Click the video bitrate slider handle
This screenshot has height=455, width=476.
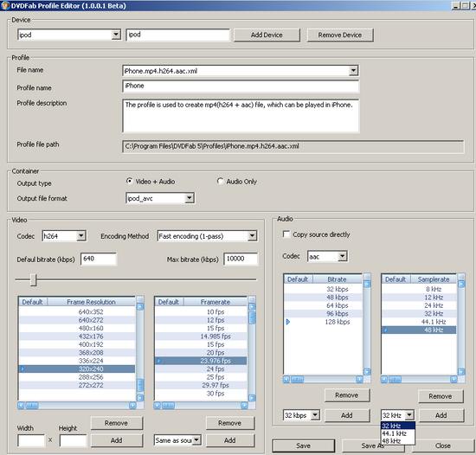pyautogui.click(x=34, y=279)
